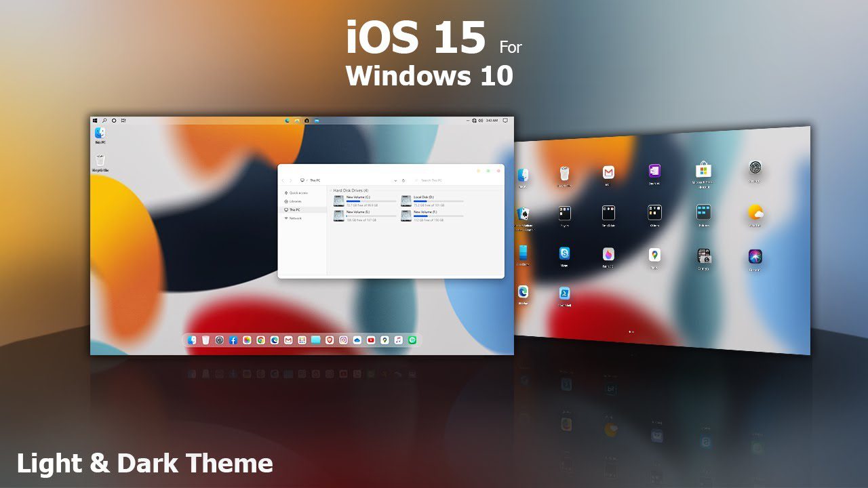
Task: Open Settings gear in the dock
Action: point(219,340)
